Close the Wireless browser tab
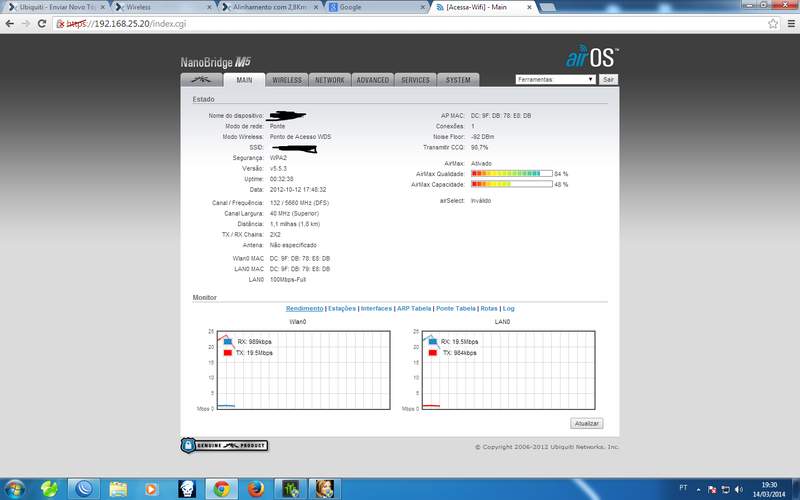The image size is (800, 500). click(209, 7)
